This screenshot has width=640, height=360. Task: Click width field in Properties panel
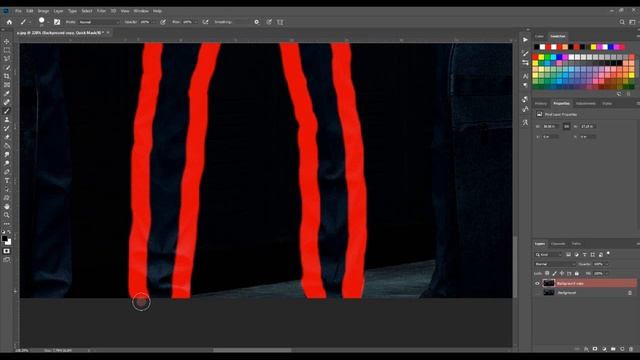(x=551, y=127)
